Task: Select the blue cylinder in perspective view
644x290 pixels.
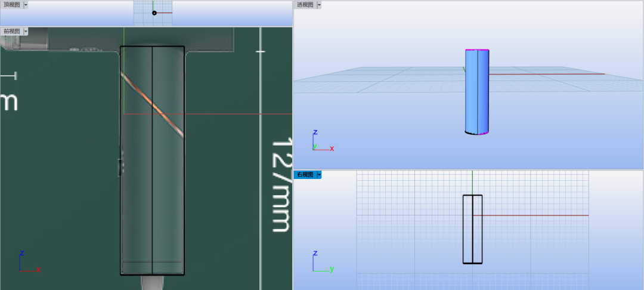Action: [477, 92]
